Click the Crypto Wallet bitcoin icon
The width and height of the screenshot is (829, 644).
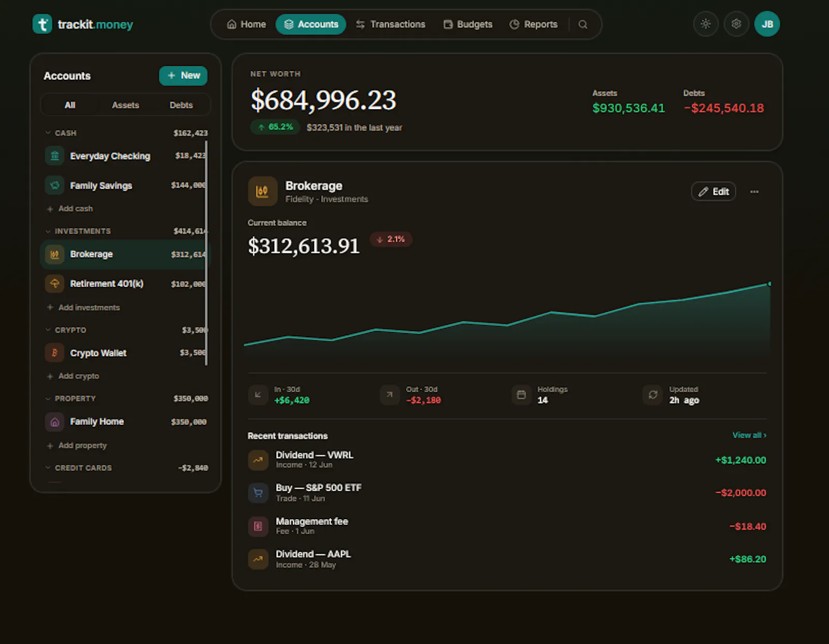54,353
